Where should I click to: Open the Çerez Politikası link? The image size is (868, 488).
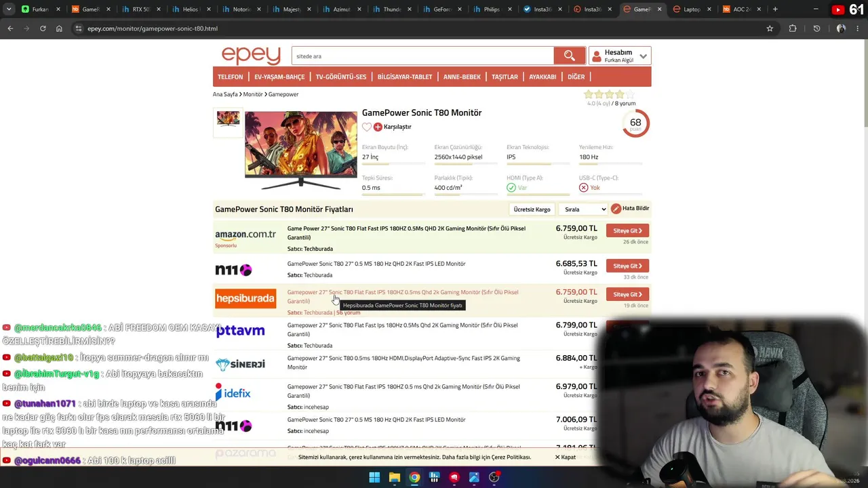click(x=511, y=457)
